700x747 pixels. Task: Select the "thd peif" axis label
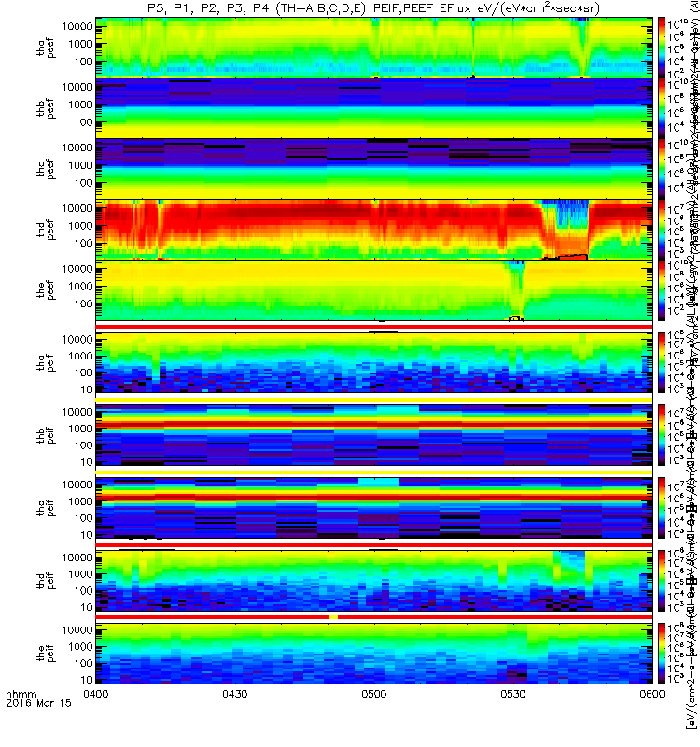pyautogui.click(x=46, y=580)
